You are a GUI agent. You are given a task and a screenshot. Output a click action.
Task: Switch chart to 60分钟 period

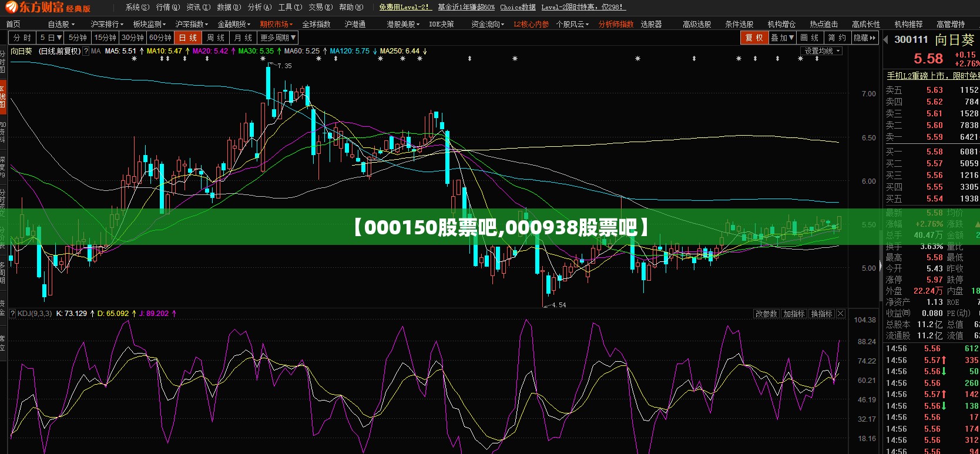coord(160,38)
